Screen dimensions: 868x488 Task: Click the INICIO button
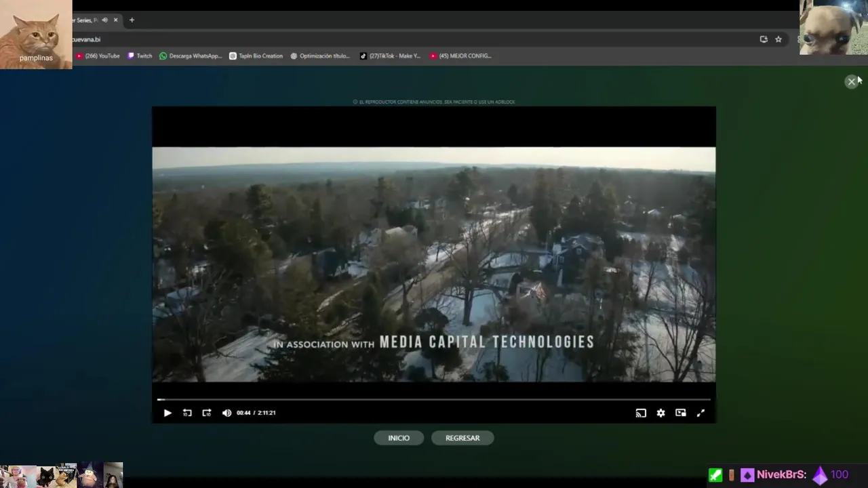(399, 438)
